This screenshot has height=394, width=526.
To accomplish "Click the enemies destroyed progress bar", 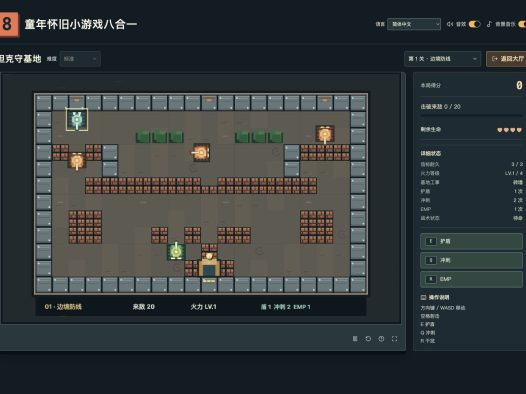I will coord(471,115).
